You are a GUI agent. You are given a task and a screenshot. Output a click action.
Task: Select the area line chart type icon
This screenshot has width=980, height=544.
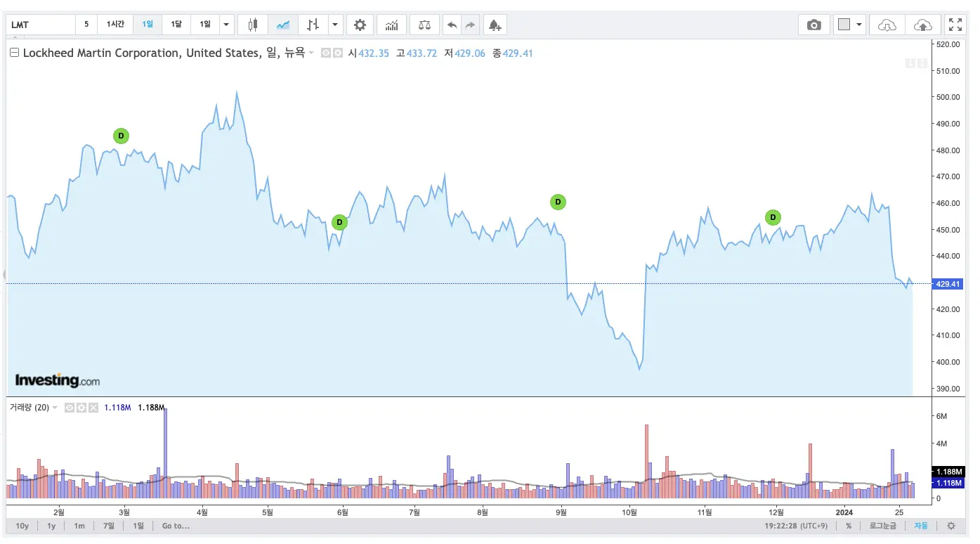(283, 25)
